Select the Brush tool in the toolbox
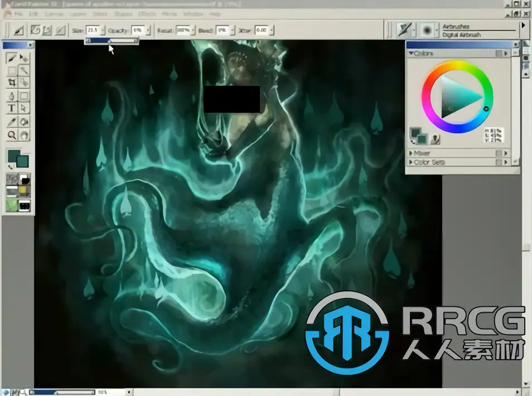Viewport: 532px width, 396px height. 12,58
